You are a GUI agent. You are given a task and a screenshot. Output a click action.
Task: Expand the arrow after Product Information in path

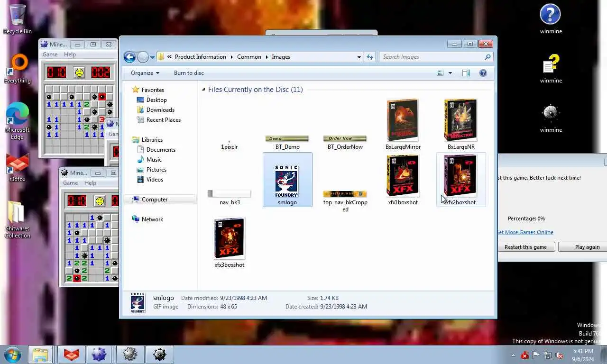[232, 57]
